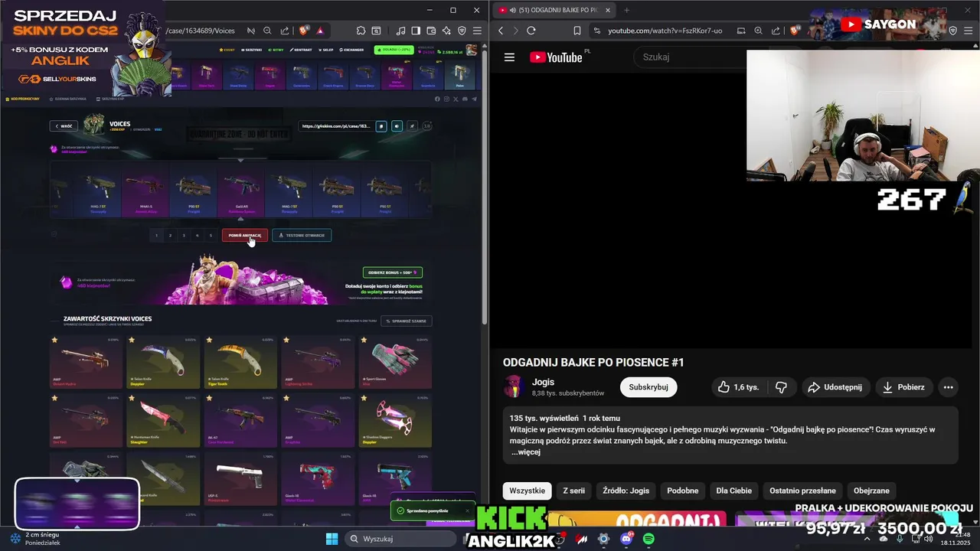Reload the YouTube page

(531, 31)
